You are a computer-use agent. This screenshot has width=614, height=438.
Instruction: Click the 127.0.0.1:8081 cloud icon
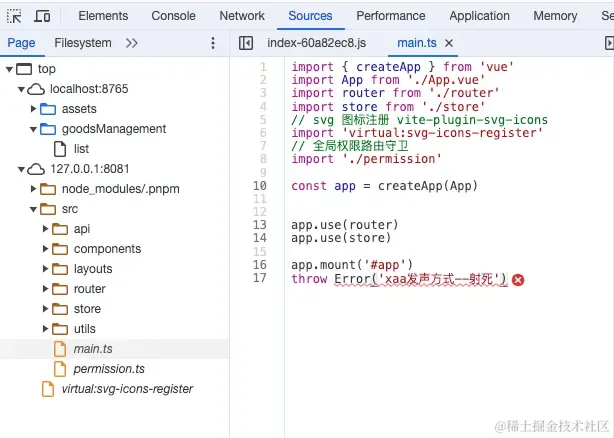pyautogui.click(x=36, y=169)
